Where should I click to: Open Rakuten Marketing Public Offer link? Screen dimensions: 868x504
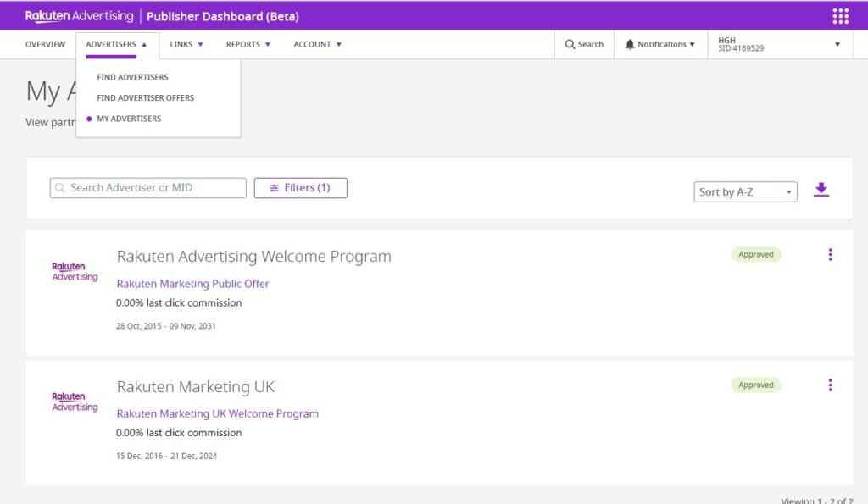192,284
